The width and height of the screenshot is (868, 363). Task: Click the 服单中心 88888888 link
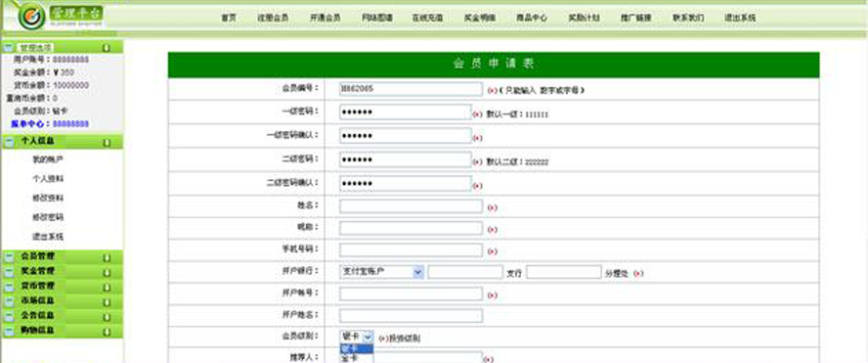[x=50, y=123]
